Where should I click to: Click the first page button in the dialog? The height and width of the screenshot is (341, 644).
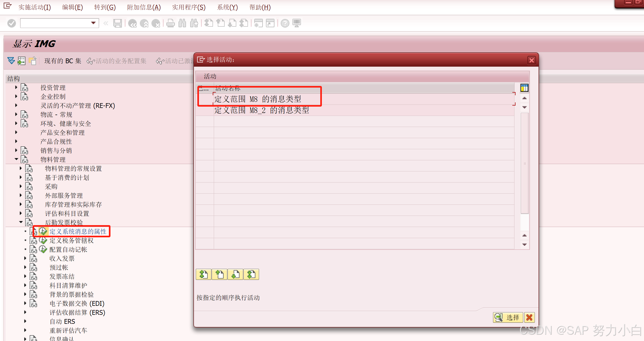203,274
